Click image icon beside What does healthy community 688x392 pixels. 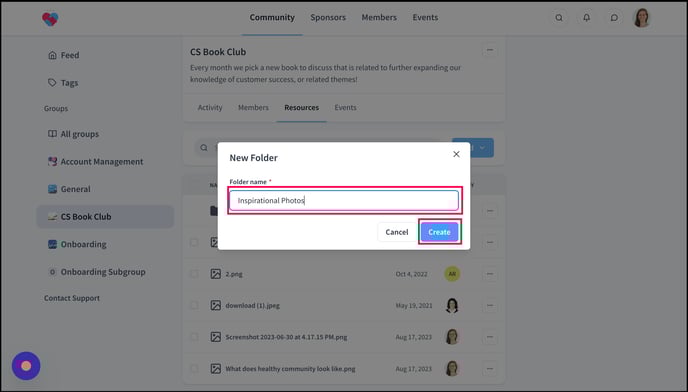pos(215,369)
